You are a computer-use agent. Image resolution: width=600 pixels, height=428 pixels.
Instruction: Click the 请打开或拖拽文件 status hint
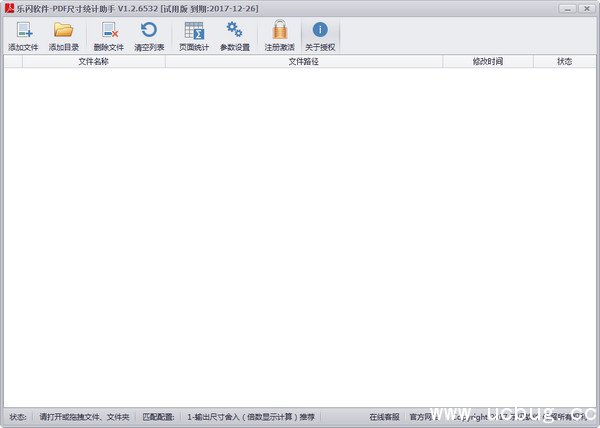coord(84,417)
